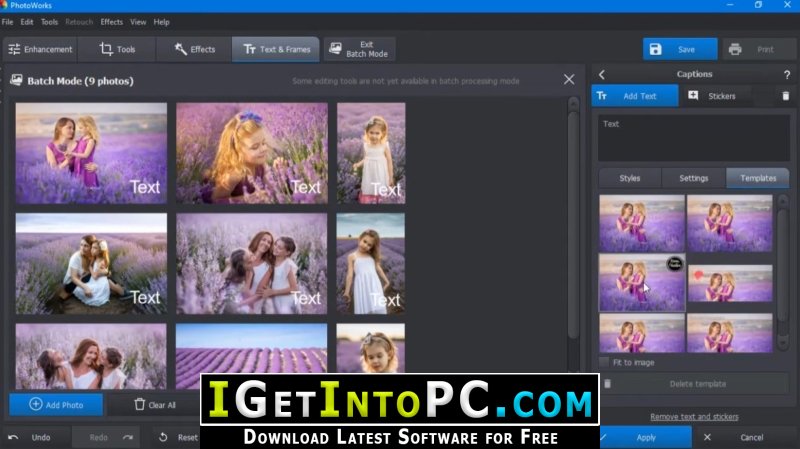The image size is (800, 449).
Task: Open the Styles tab
Action: (x=630, y=178)
